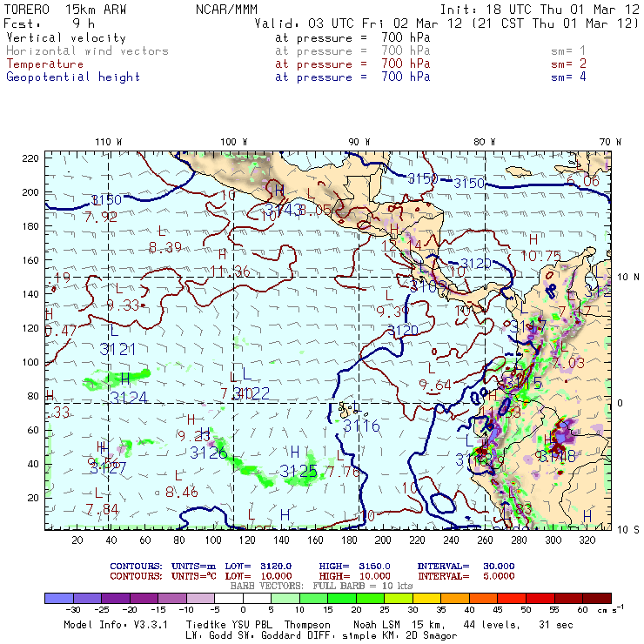Click yellow color bar swatch between 30 and 35

(427, 598)
